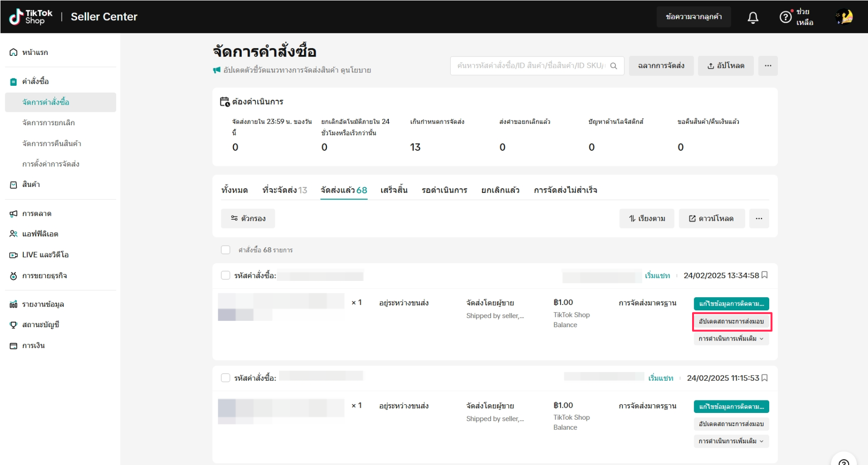The width and height of the screenshot is (868, 465).
Task: Bookmark the 13:34:58 order flag icon
Action: 764,275
